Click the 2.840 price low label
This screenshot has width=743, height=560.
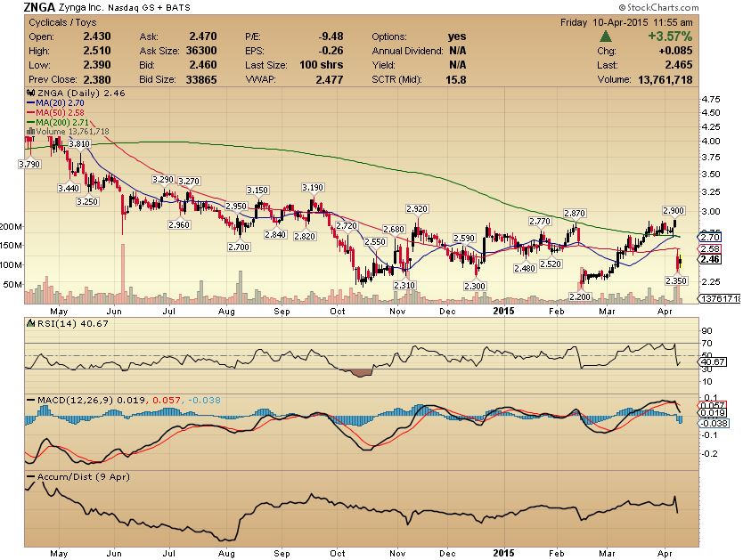[x=275, y=235]
